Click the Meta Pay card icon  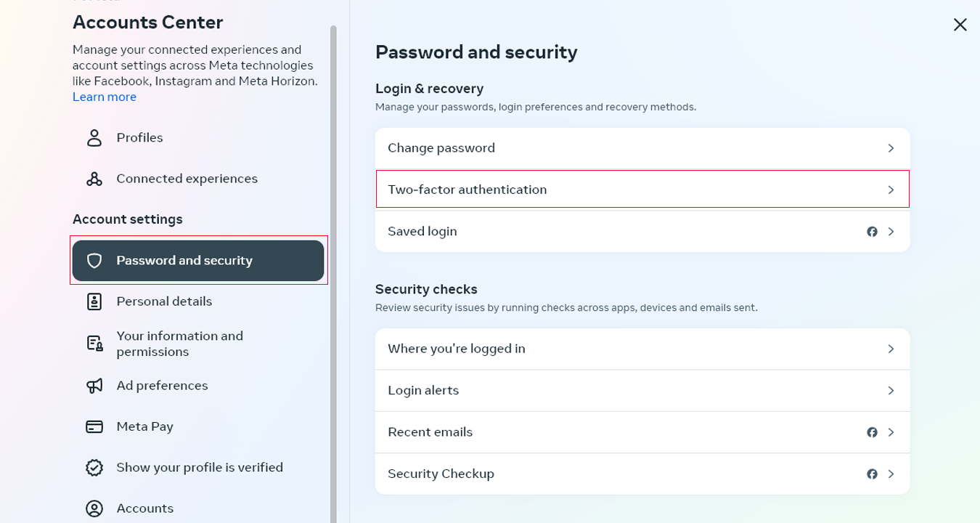coord(94,426)
